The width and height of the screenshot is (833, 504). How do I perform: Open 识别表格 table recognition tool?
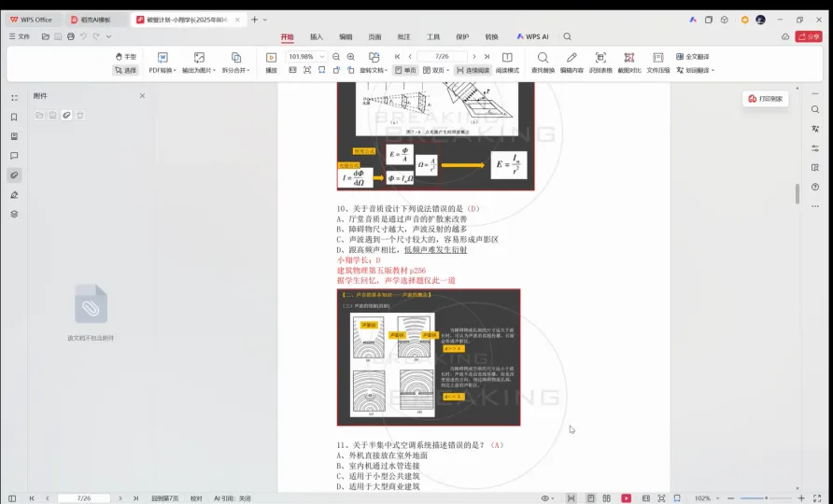[x=600, y=63]
